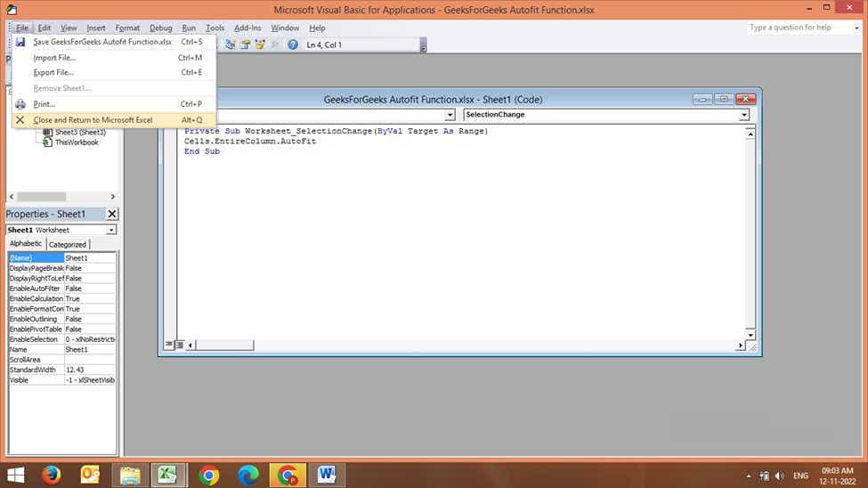Switch to Full Module View in the code window

point(179,345)
